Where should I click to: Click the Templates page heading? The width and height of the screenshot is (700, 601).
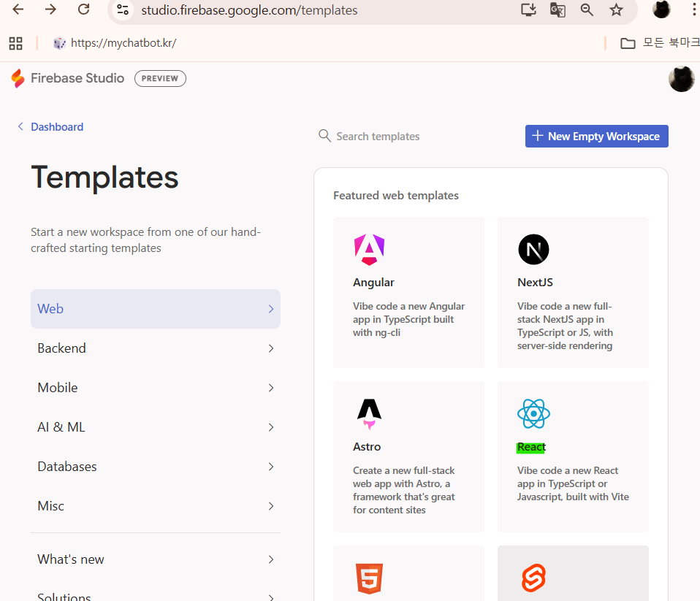click(105, 177)
